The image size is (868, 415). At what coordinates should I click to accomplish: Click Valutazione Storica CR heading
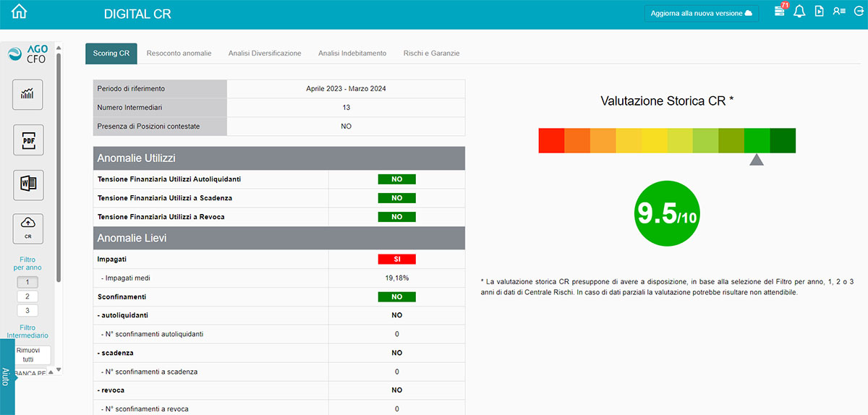pos(668,101)
